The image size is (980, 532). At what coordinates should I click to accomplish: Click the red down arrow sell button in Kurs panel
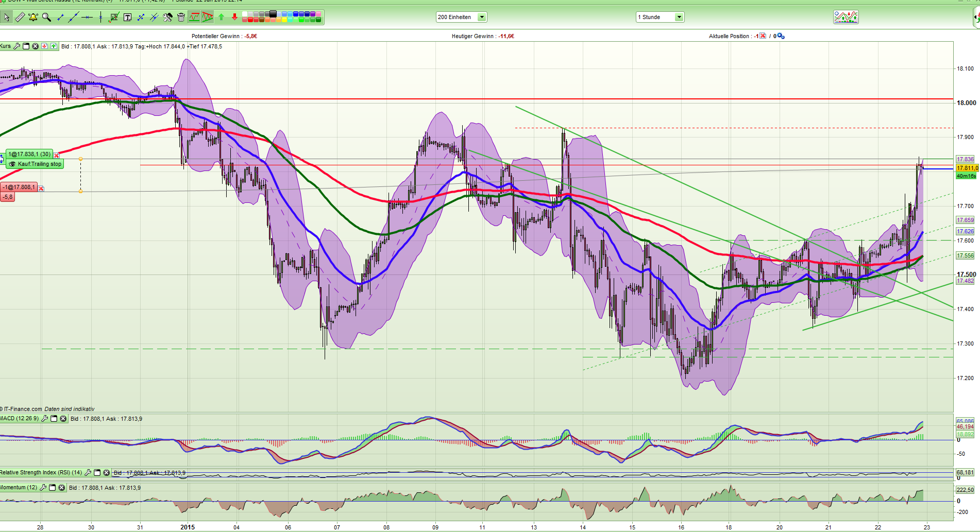coord(45,46)
